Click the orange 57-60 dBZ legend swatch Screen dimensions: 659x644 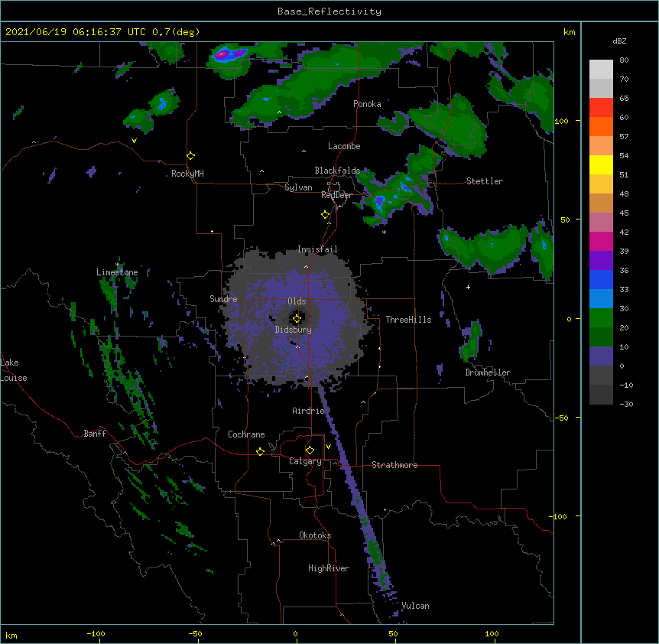click(x=601, y=126)
